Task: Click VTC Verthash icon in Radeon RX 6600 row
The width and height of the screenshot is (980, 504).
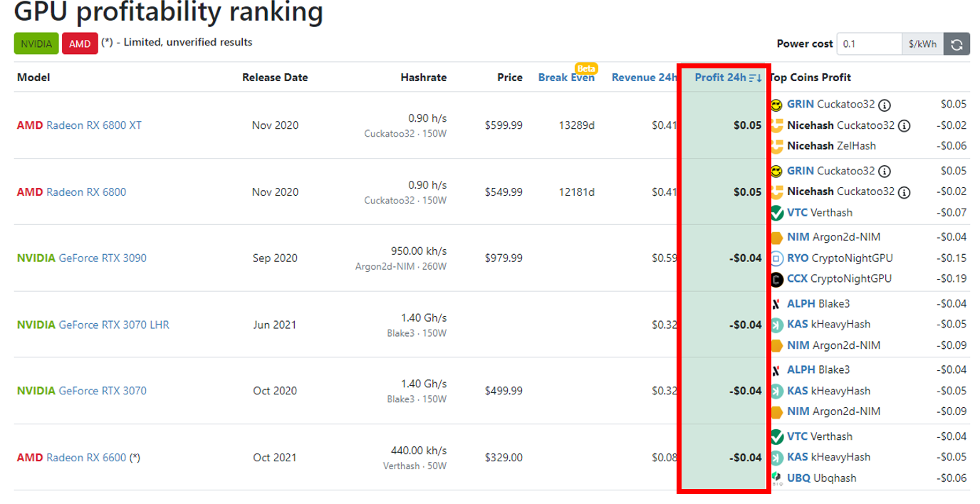Action: pyautogui.click(x=776, y=436)
